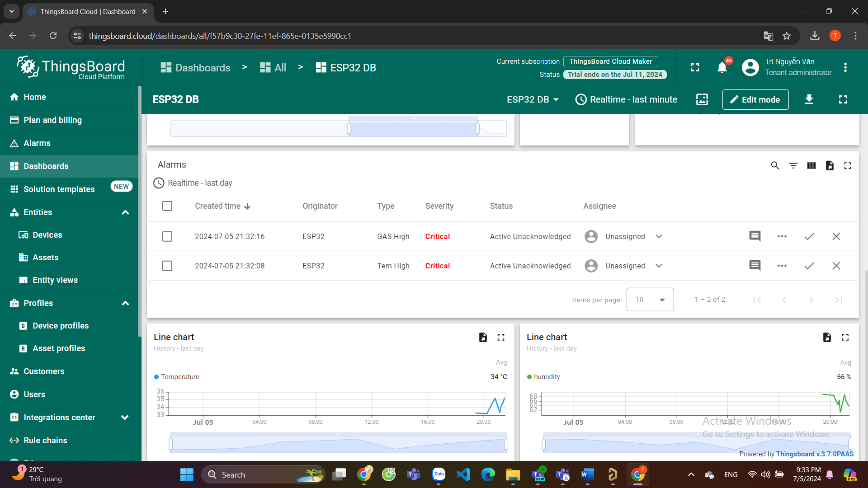Screen dimensions: 868x488
Task: Toggle checkbox for GAS High alarm row
Action: point(167,236)
